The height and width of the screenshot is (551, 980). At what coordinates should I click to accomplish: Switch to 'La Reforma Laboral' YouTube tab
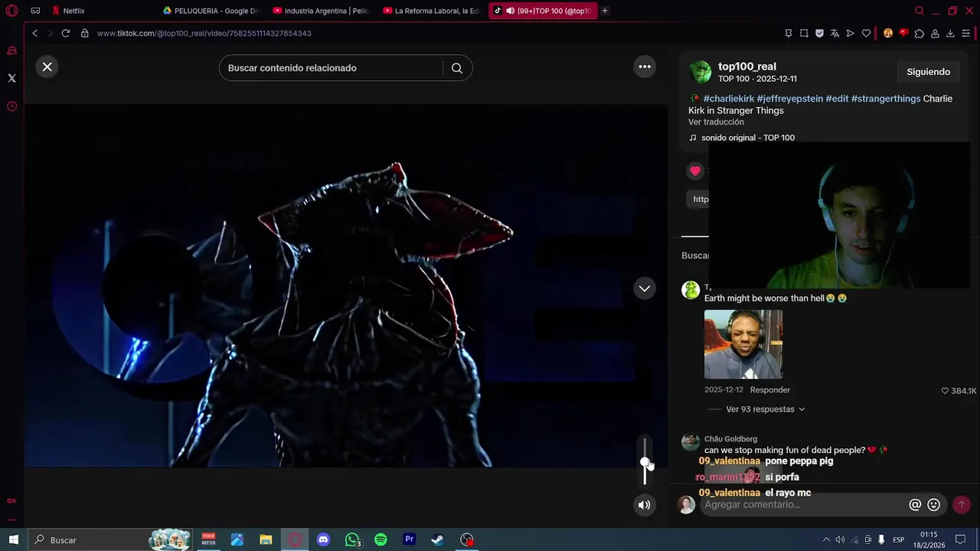(432, 11)
